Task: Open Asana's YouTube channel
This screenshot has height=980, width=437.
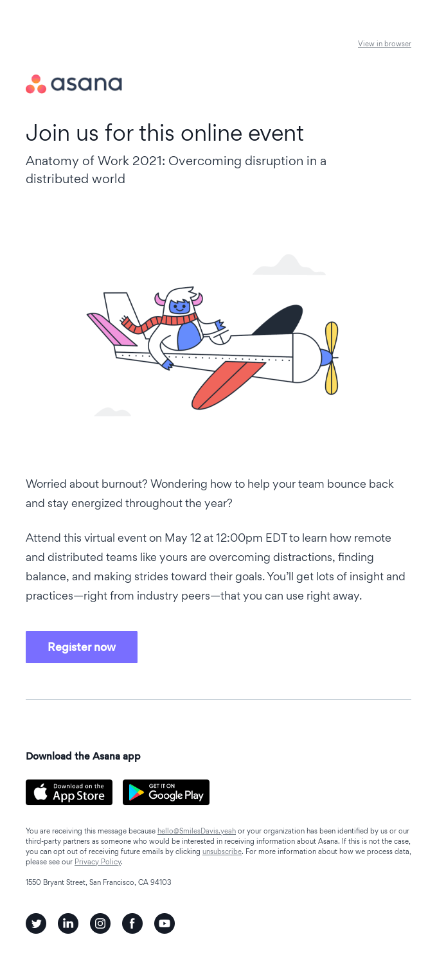Action: point(165,923)
